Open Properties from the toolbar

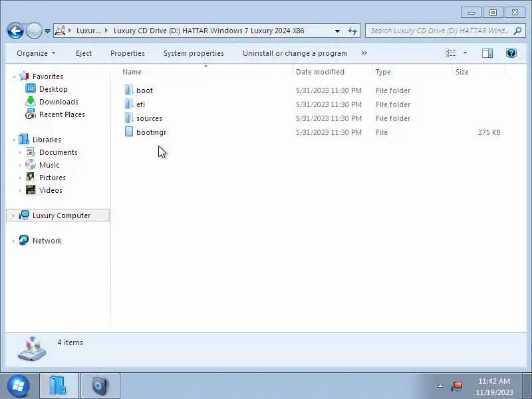128,53
